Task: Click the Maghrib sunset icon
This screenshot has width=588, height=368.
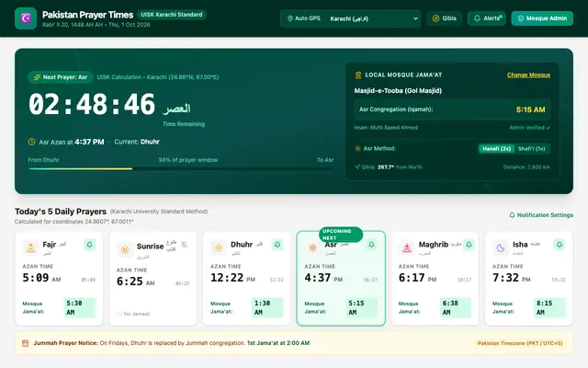Action: coord(407,247)
